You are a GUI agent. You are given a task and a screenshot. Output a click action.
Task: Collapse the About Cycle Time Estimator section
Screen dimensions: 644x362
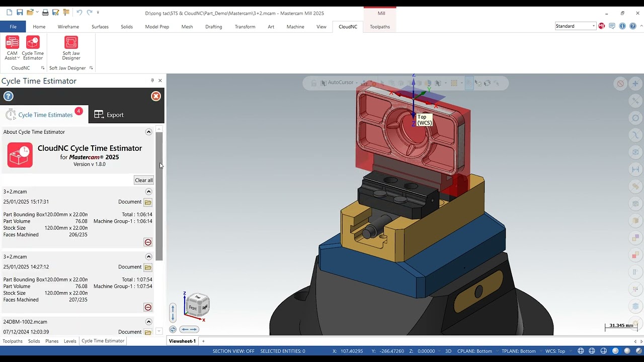(148, 132)
